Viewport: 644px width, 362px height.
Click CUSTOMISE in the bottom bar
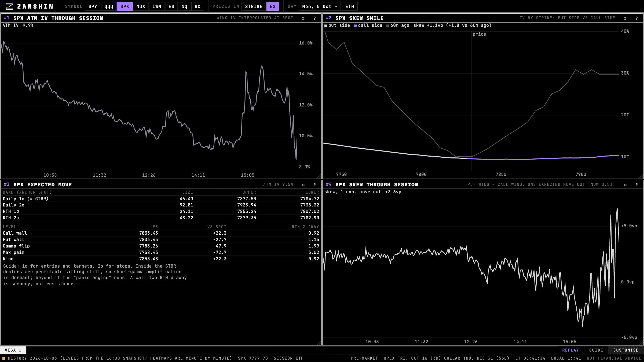pos(626,350)
